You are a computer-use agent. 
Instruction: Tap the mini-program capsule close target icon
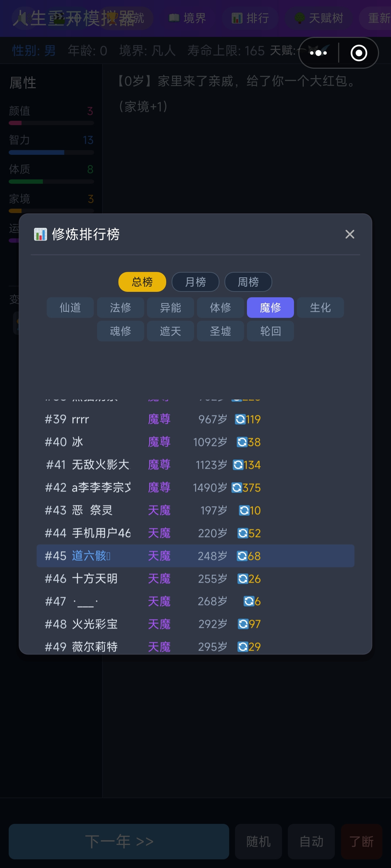(359, 53)
